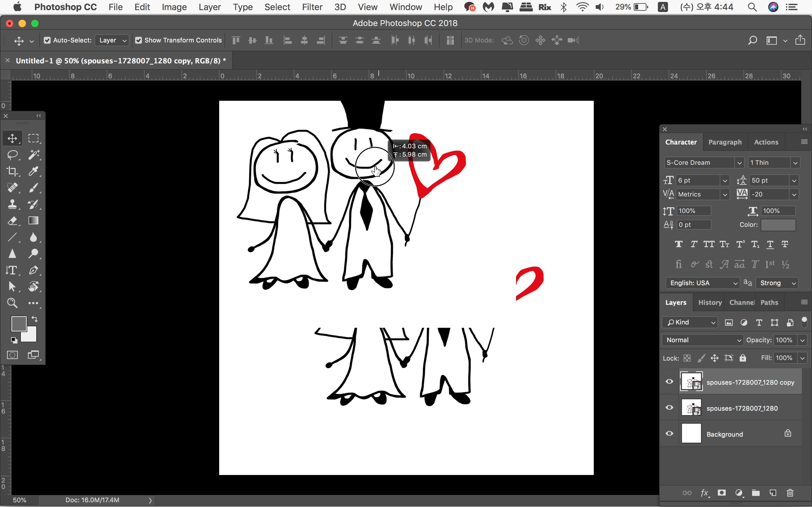Viewport: 812px width, 507px height.
Task: Uncheck the Auto-Select checkbox
Action: pos(47,40)
